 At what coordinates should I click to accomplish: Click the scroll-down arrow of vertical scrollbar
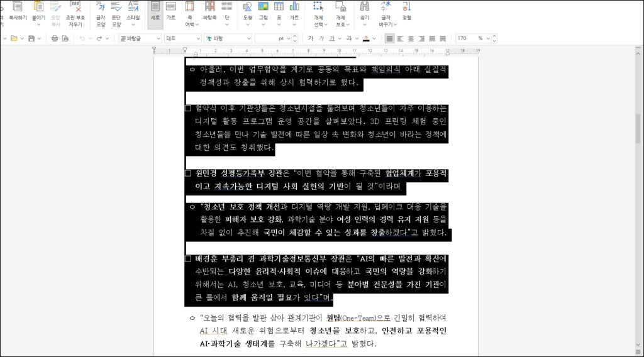click(638, 344)
